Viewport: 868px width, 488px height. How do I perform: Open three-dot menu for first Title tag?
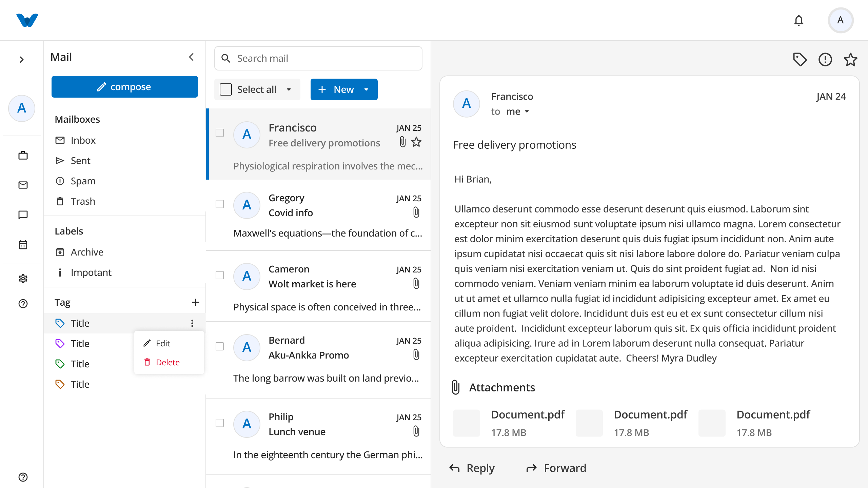click(192, 323)
